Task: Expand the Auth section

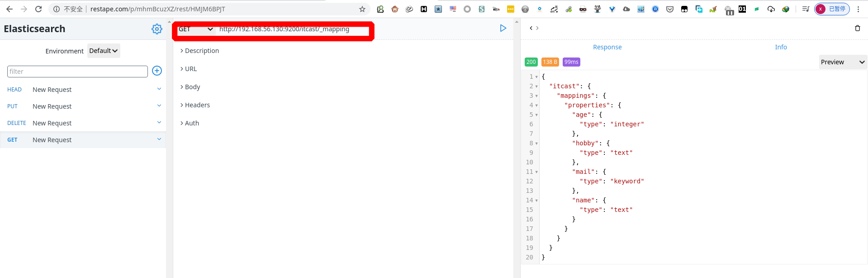Action: [x=190, y=123]
